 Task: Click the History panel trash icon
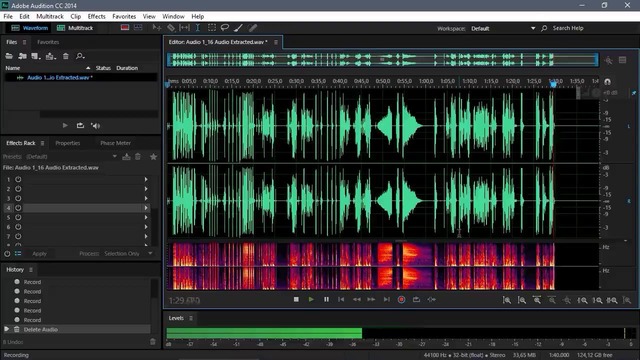(x=153, y=342)
